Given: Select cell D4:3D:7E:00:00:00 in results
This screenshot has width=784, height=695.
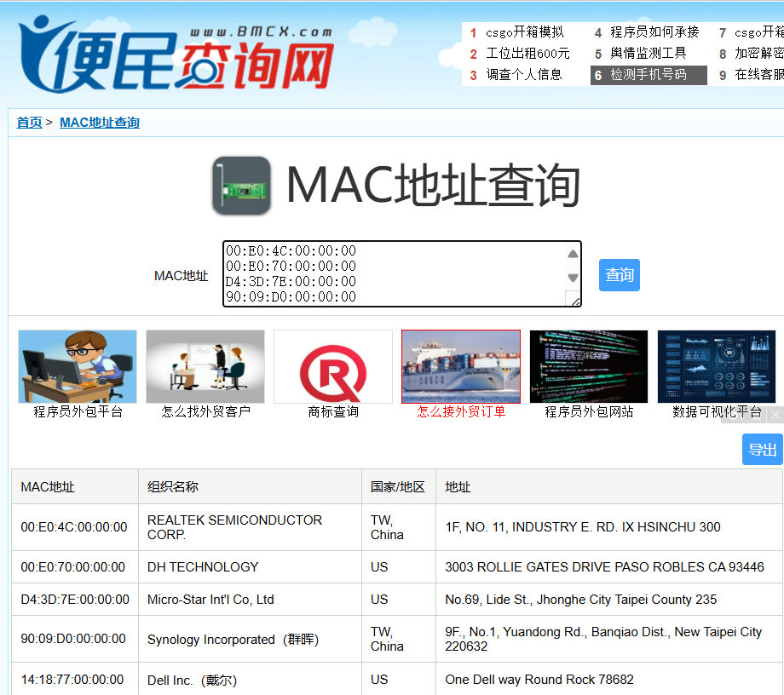Looking at the screenshot, I should tap(75, 599).
